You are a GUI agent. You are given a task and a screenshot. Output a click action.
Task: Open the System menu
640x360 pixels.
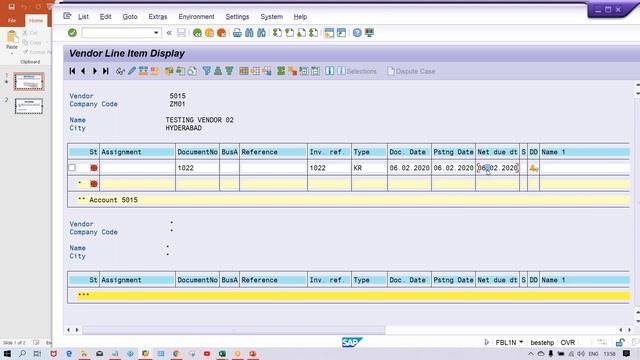click(271, 17)
